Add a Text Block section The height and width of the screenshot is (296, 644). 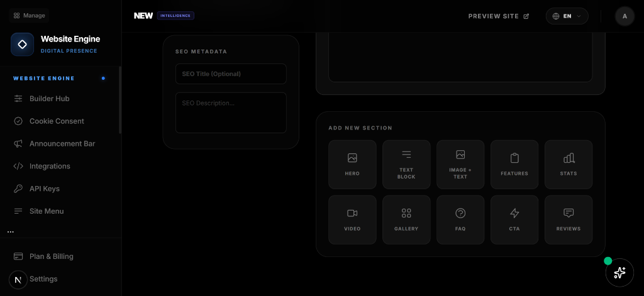(406, 165)
